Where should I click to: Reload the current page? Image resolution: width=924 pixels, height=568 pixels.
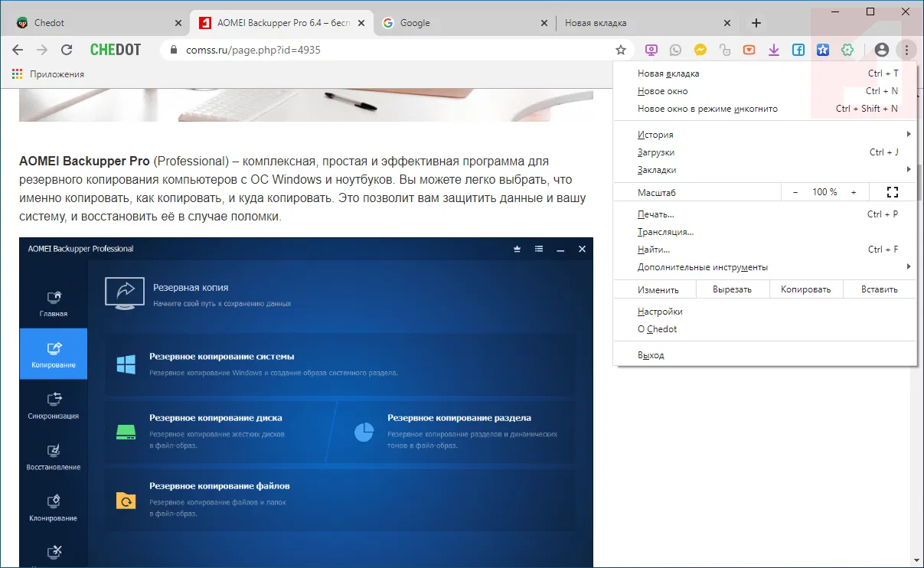67,50
